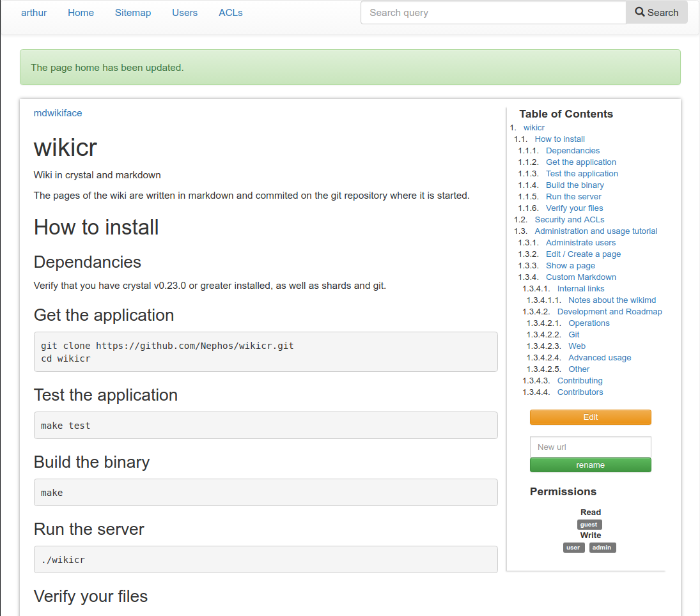Open Contributing contents link
The image size is (700, 616).
tap(580, 380)
